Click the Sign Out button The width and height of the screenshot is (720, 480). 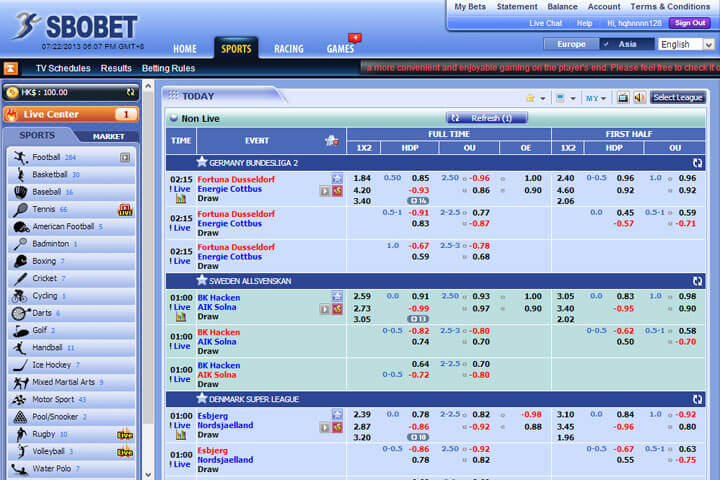tap(689, 23)
